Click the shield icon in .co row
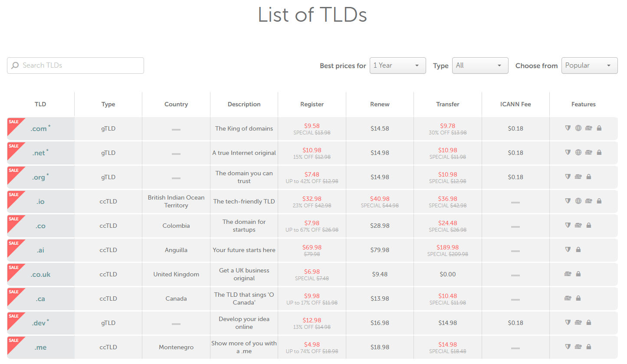The image size is (627, 364). (568, 225)
